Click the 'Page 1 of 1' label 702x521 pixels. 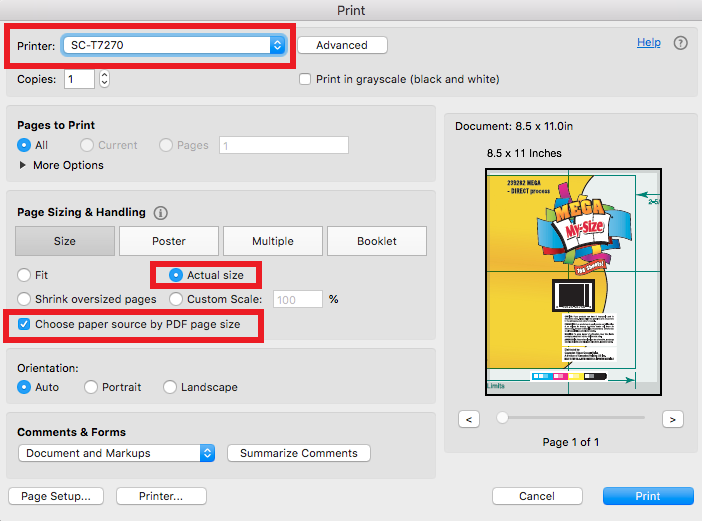point(571,442)
